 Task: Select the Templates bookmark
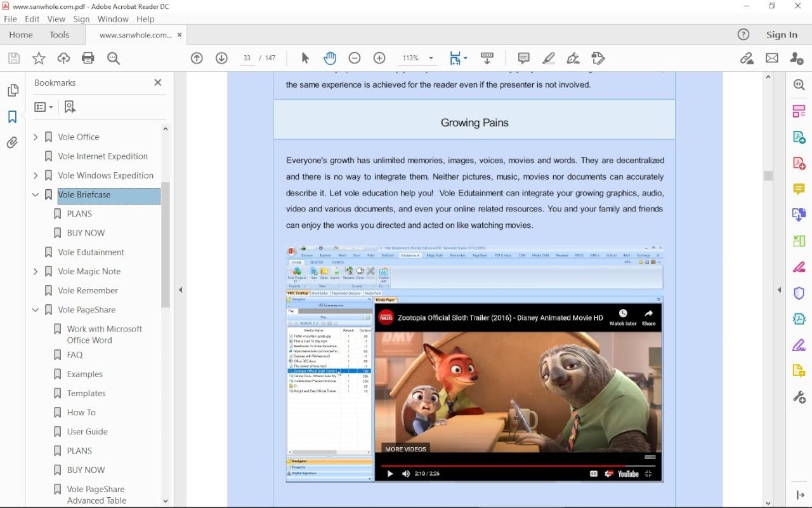pos(86,394)
